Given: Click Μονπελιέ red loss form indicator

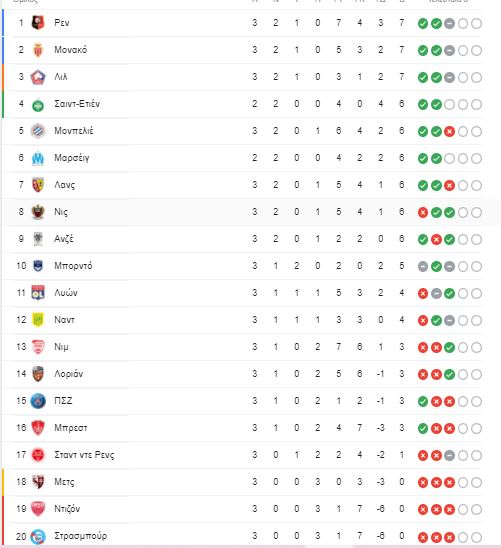Looking at the screenshot, I should click(449, 131).
